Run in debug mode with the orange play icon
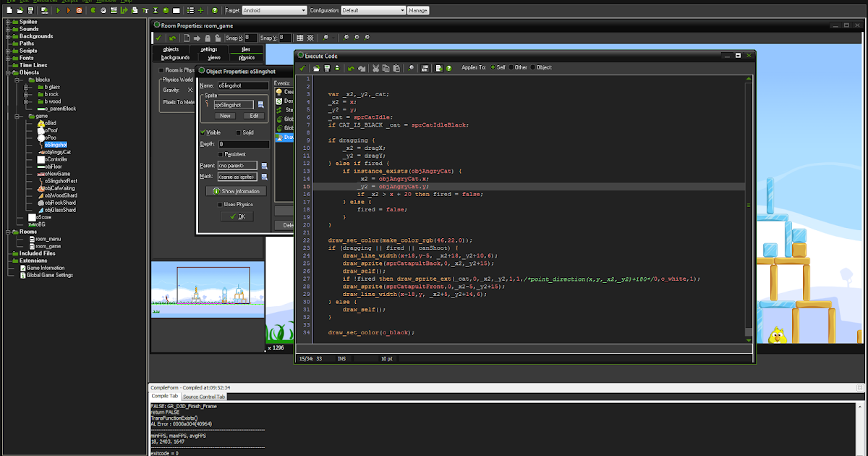Image resolution: width=868 pixels, height=456 pixels. [x=69, y=10]
